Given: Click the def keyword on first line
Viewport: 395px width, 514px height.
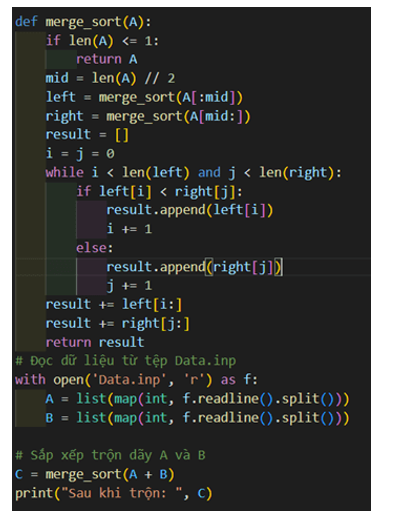Looking at the screenshot, I should click(x=26, y=22).
